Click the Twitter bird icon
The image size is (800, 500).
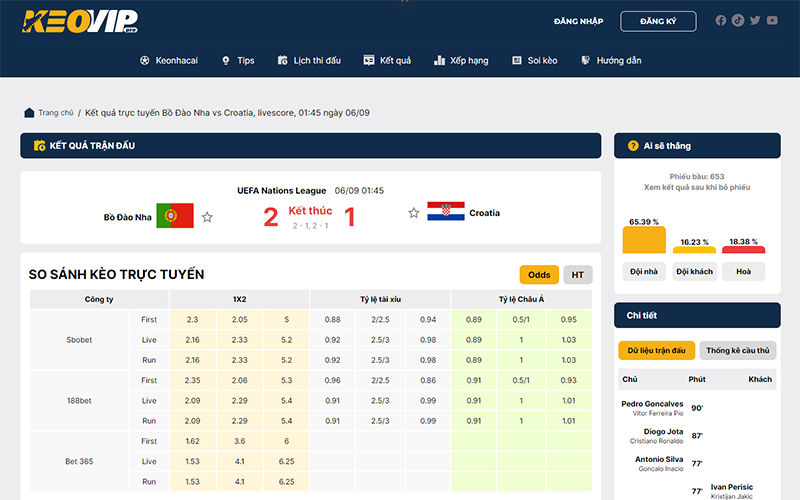755,21
